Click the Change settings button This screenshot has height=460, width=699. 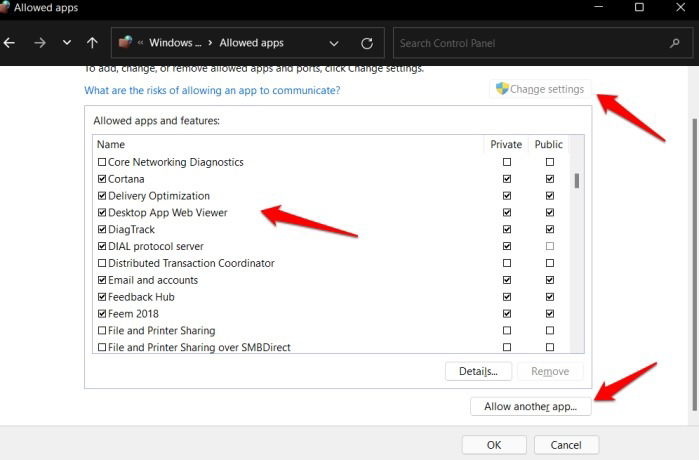[540, 89]
